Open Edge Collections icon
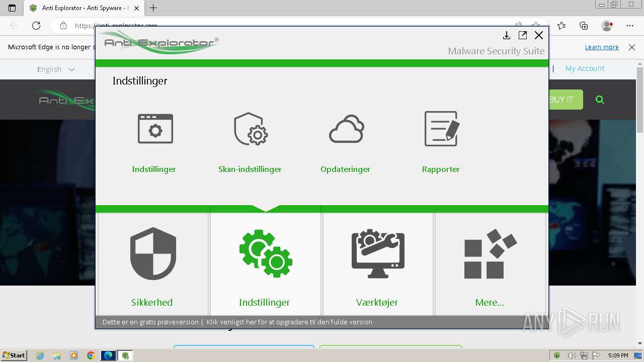 coord(584,26)
